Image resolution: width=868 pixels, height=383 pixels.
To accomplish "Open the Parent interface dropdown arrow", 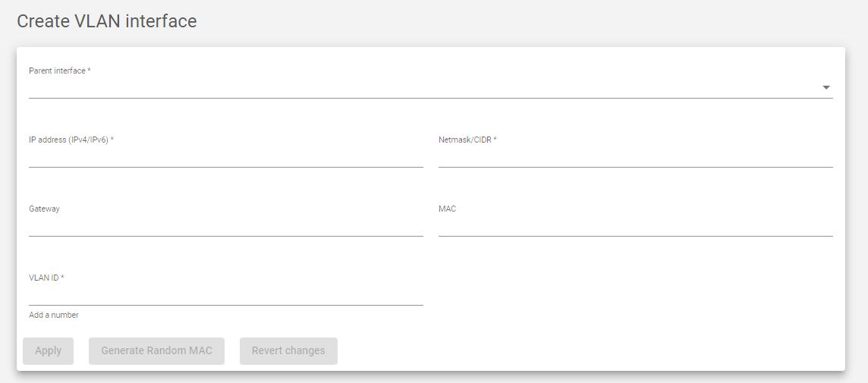I will point(826,87).
